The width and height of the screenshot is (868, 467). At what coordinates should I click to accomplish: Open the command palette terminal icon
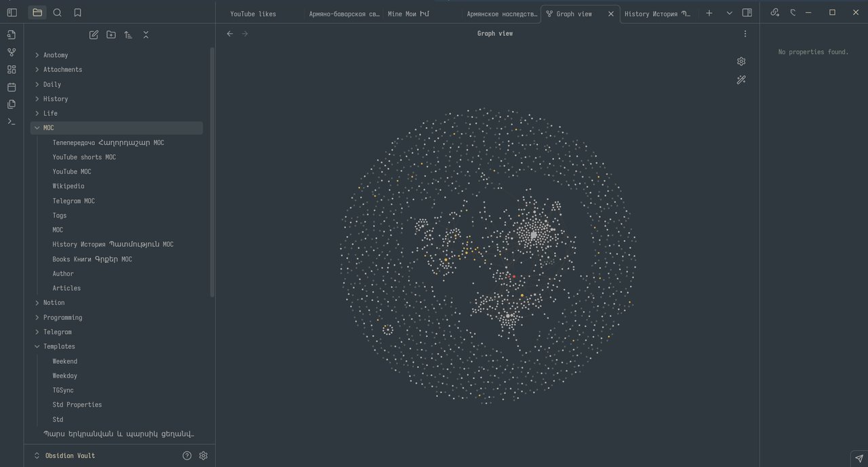[12, 122]
